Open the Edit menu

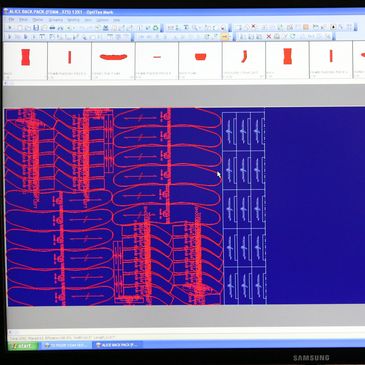click(23, 20)
